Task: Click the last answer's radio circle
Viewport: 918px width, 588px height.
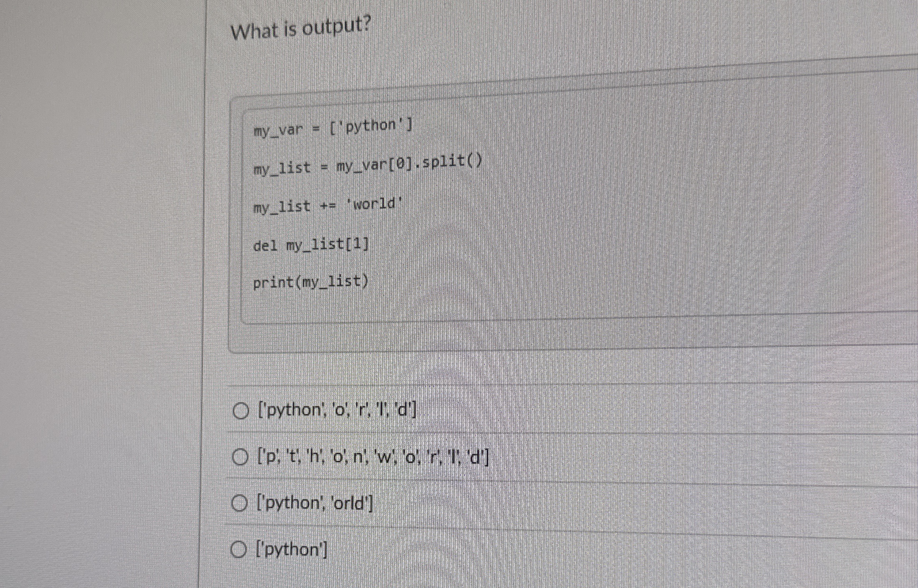Action: tap(238, 549)
